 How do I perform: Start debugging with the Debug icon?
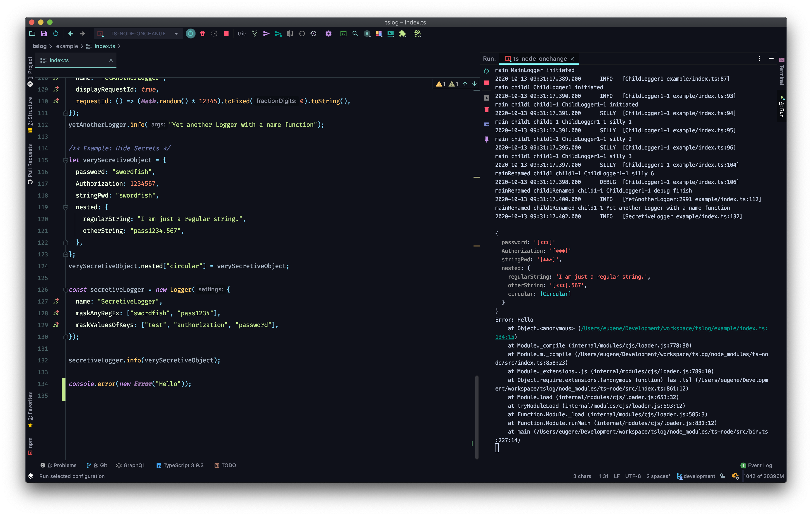click(203, 34)
